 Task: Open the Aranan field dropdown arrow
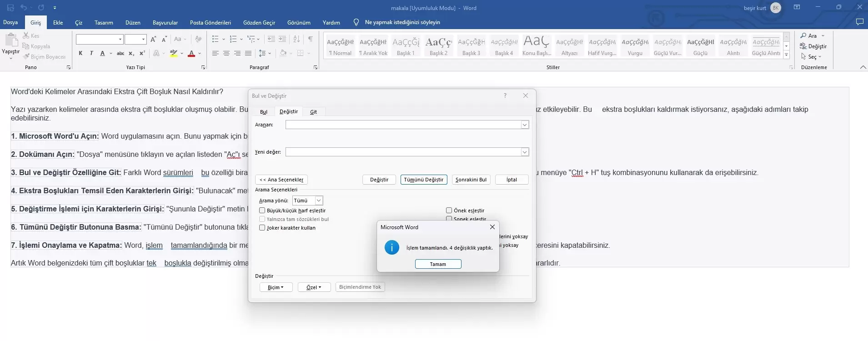(x=525, y=125)
